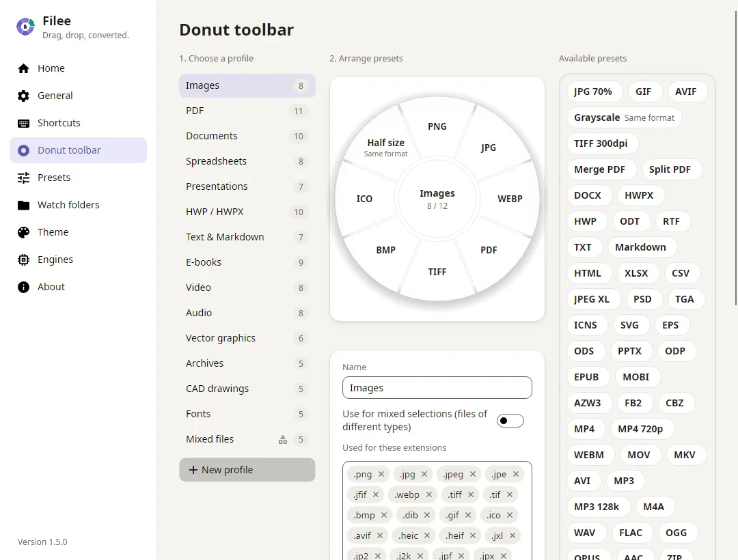Remove the .bmp extension chip
This screenshot has width=738, height=560.
click(x=384, y=515)
